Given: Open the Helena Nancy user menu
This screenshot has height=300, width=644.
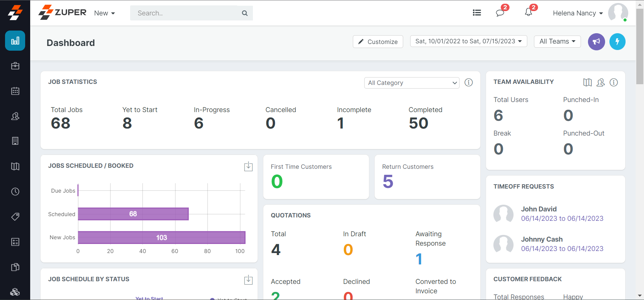Looking at the screenshot, I should tap(578, 13).
